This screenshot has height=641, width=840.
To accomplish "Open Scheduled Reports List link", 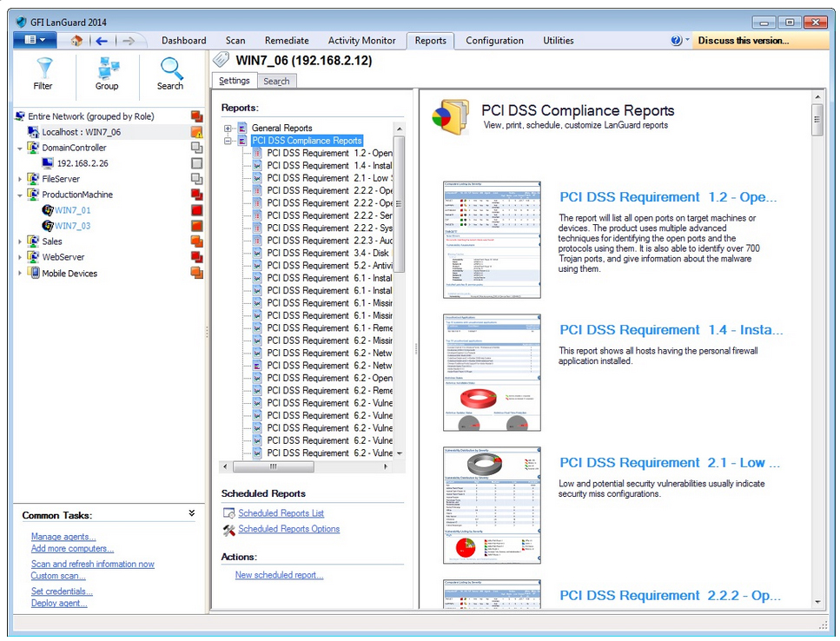I will tap(281, 513).
